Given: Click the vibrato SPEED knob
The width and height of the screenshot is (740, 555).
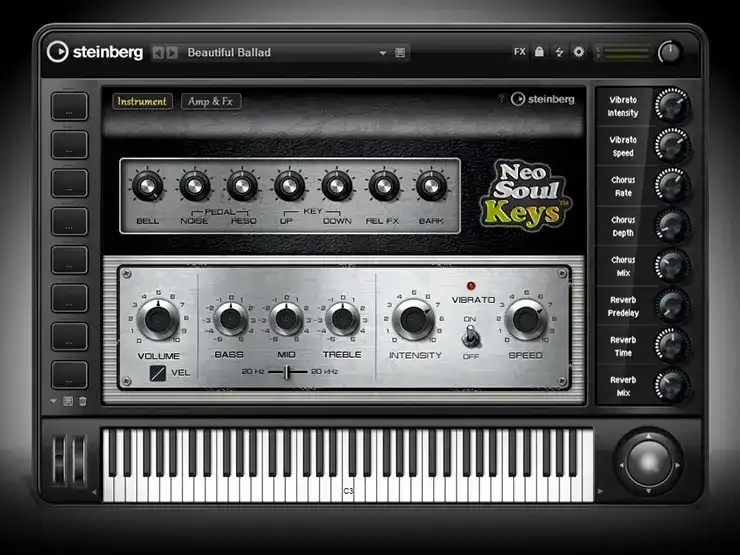Looking at the screenshot, I should click(525, 320).
